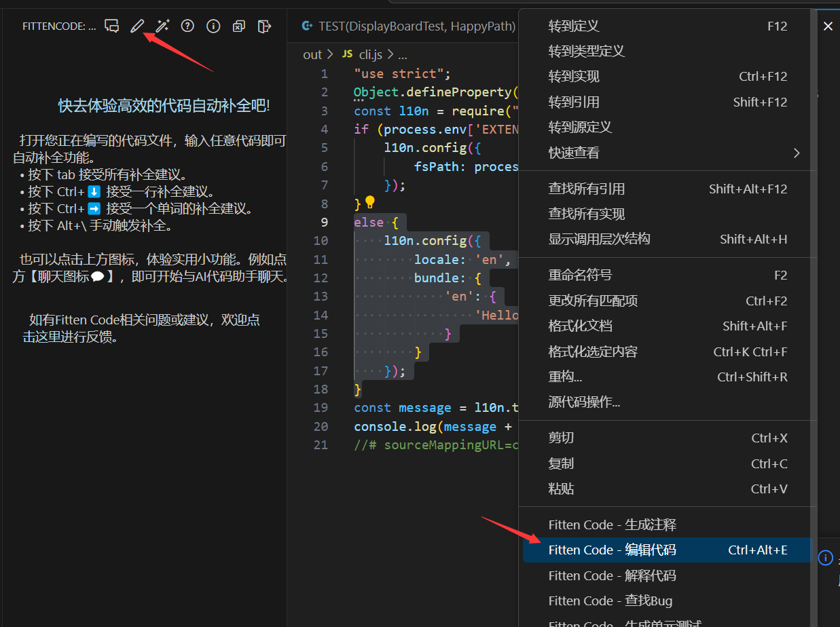The image size is (840, 627).
Task: Click the yellow lightbulb on line 8
Action: click(370, 202)
